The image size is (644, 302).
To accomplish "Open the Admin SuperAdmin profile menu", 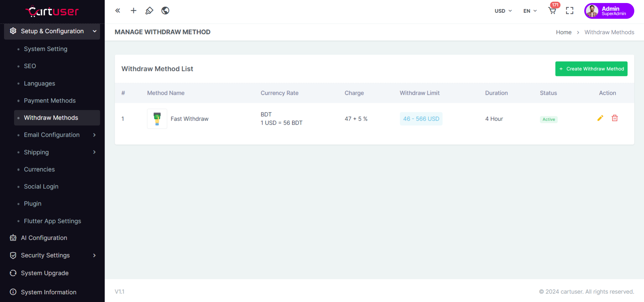I will (609, 11).
